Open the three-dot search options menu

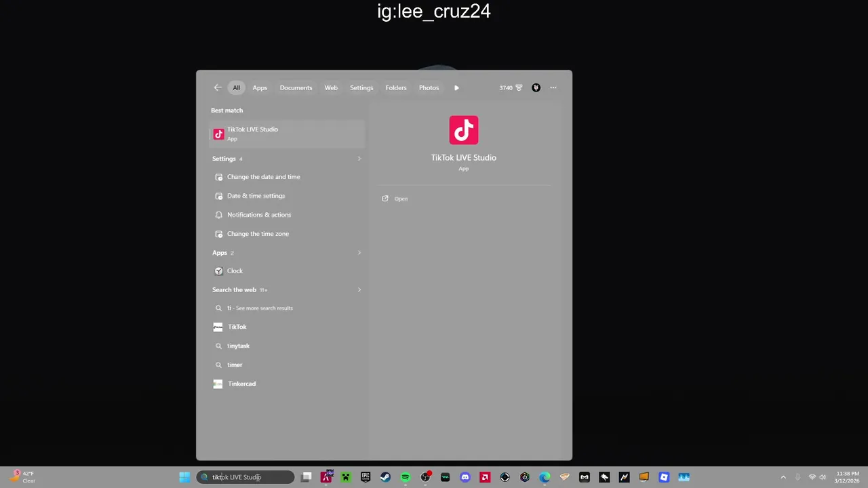click(553, 87)
